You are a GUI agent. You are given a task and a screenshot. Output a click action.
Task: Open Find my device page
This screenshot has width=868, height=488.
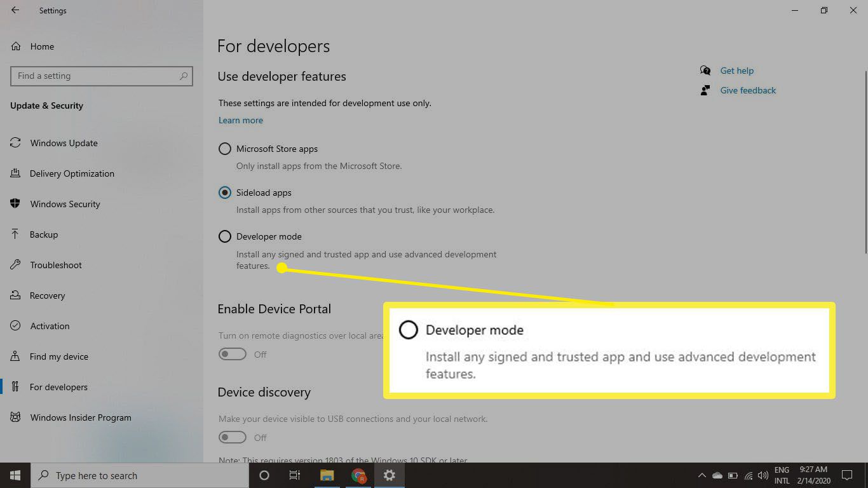click(59, 356)
